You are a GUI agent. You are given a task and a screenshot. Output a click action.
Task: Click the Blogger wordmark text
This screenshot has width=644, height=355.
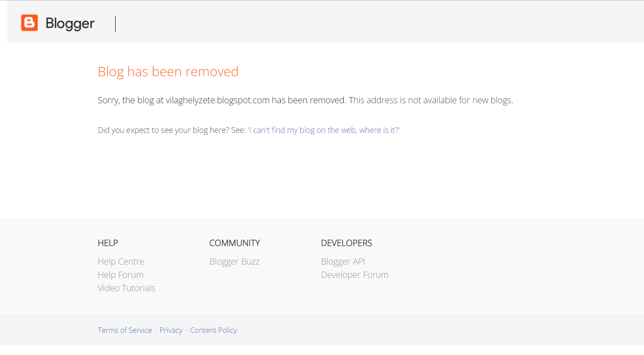[70, 23]
